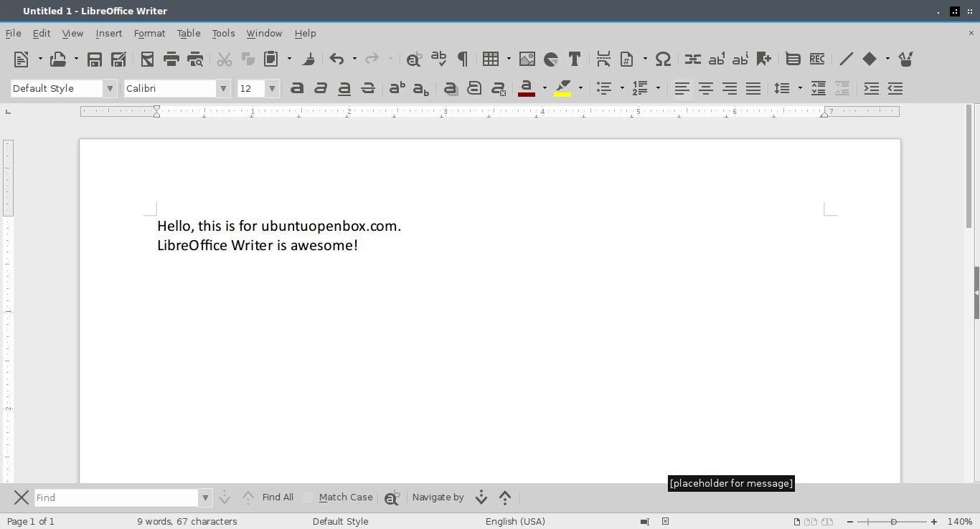This screenshot has height=529, width=980.
Task: Open numbering style dropdown arrow
Action: click(658, 88)
